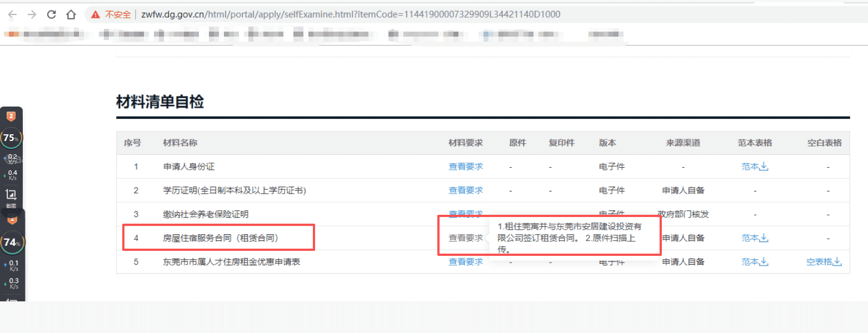Reload the current page
The image size is (868, 333).
click(x=52, y=14)
